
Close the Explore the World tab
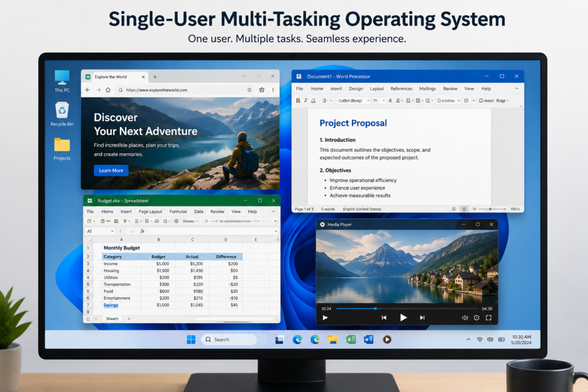pyautogui.click(x=143, y=77)
